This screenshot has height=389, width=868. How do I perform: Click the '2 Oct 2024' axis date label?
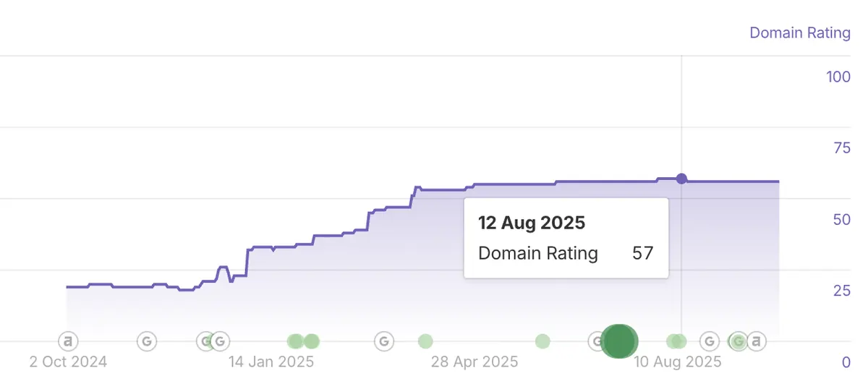click(68, 362)
